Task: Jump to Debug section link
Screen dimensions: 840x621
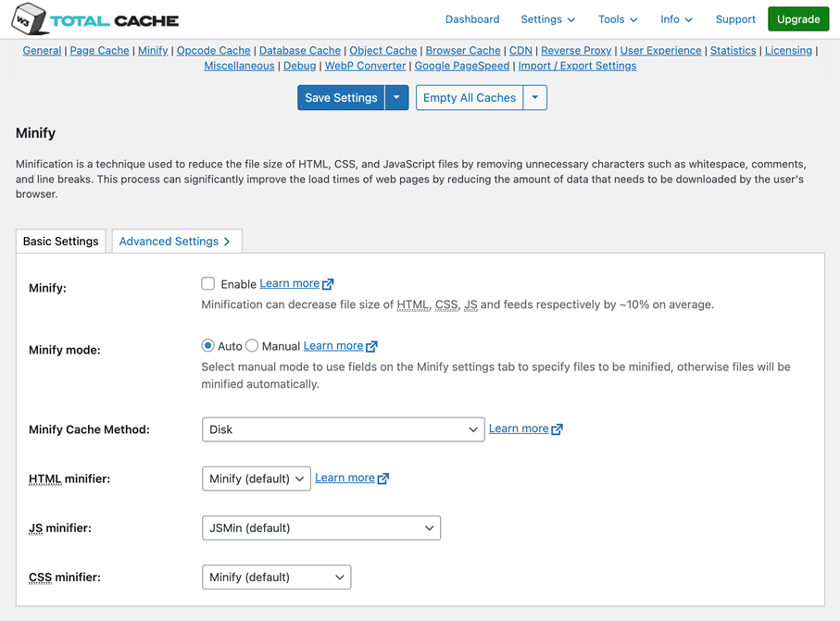Action: [x=300, y=66]
